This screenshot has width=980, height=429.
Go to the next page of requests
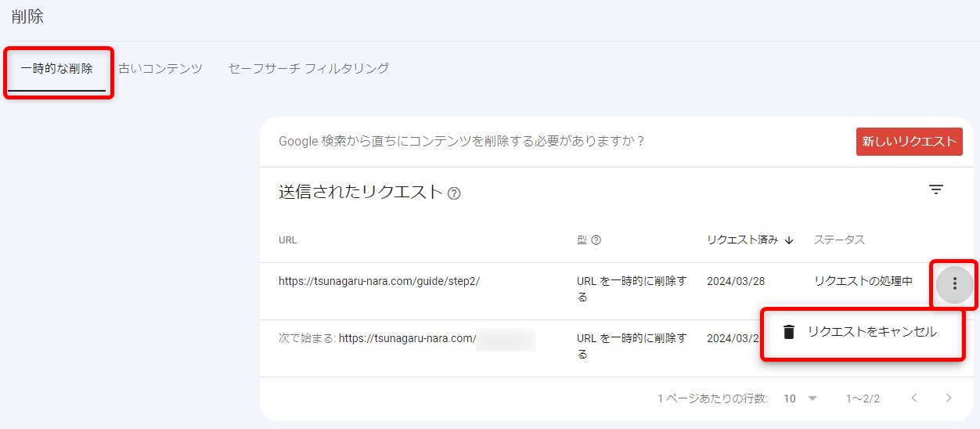pos(949,398)
